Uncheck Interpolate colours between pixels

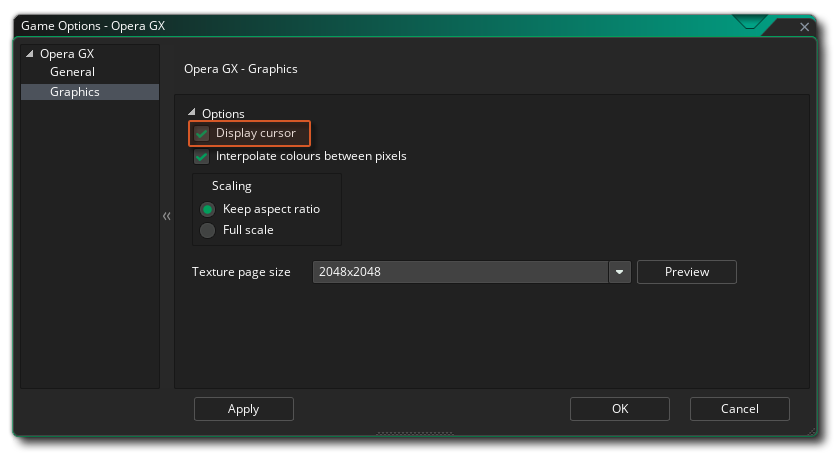click(202, 156)
